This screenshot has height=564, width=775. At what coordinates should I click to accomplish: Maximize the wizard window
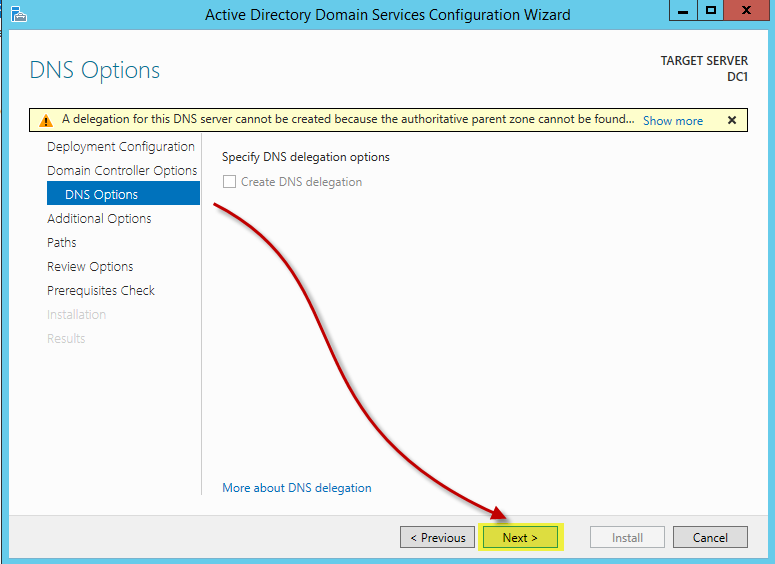coord(711,10)
